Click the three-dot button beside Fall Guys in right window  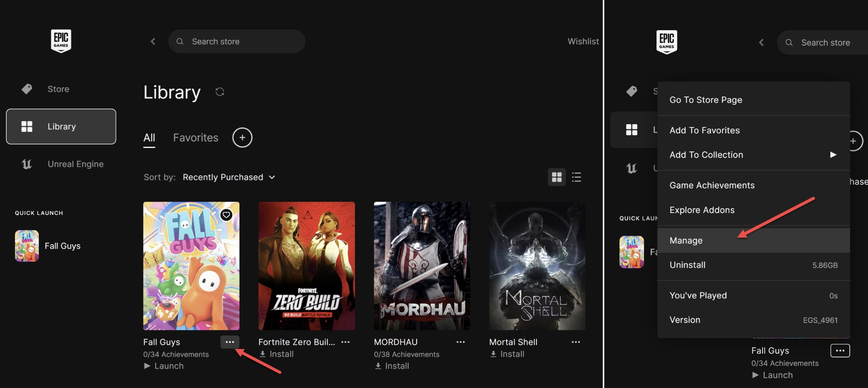point(840,351)
